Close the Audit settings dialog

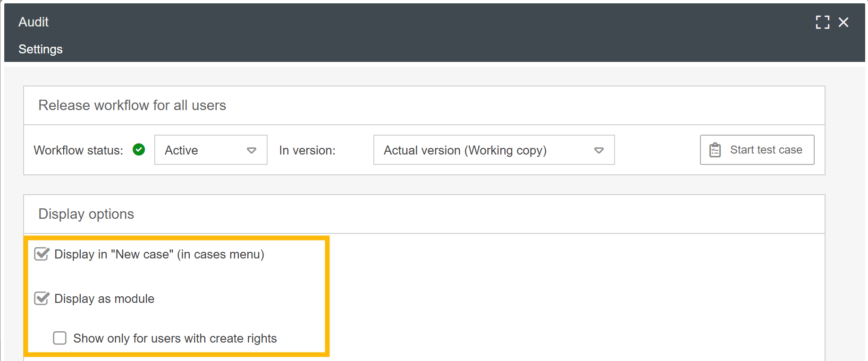(x=843, y=22)
